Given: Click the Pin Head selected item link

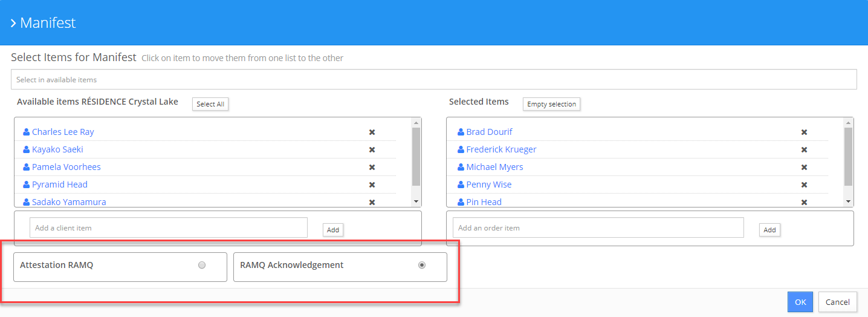Looking at the screenshot, I should point(484,202).
